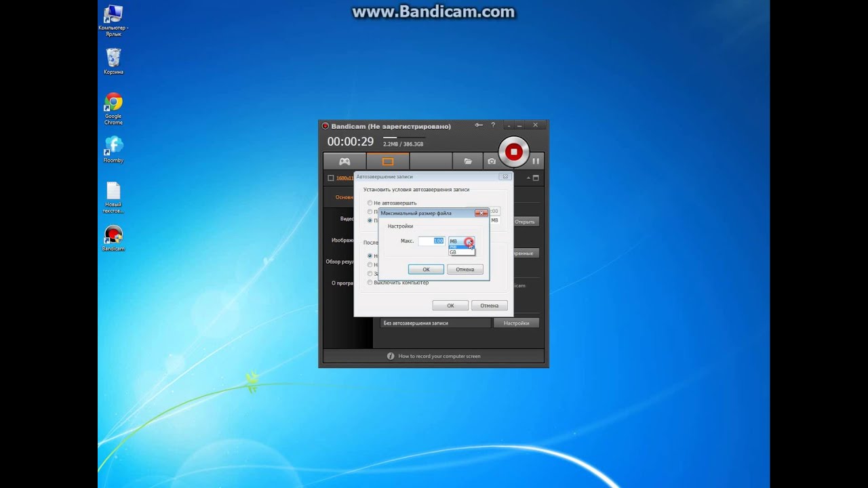
Task: Open the Изображения sidebar tab
Action: [x=342, y=240]
